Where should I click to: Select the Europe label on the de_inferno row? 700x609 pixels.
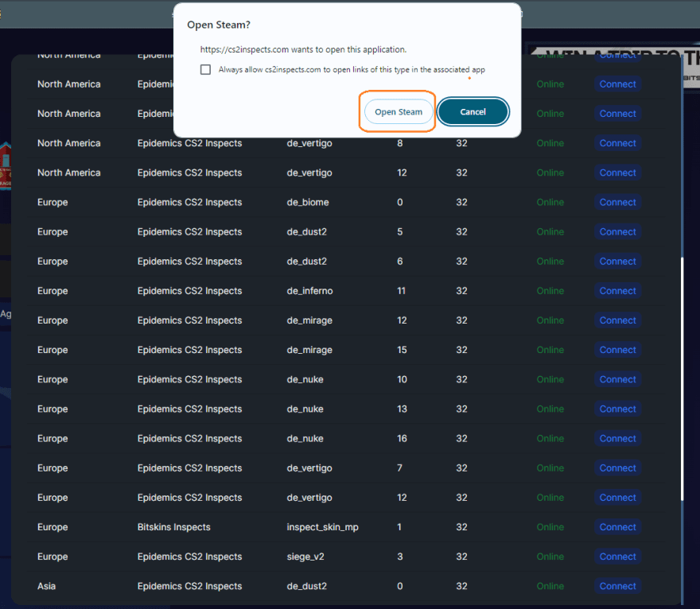[x=52, y=290]
